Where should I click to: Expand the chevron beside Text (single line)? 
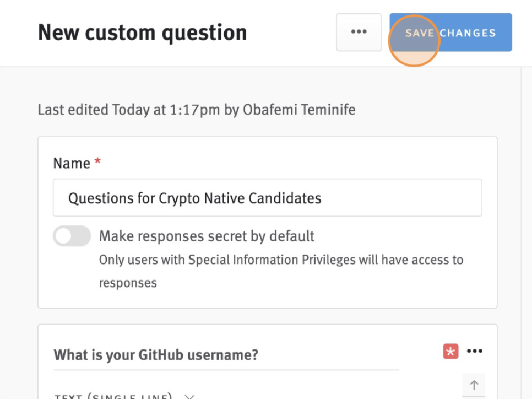coord(189,396)
